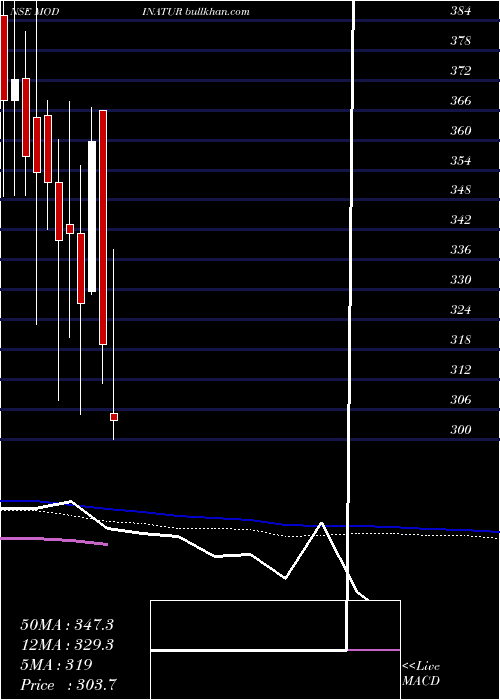Click the 300 price axis label
The height and width of the screenshot is (700, 500).
(x=460, y=429)
